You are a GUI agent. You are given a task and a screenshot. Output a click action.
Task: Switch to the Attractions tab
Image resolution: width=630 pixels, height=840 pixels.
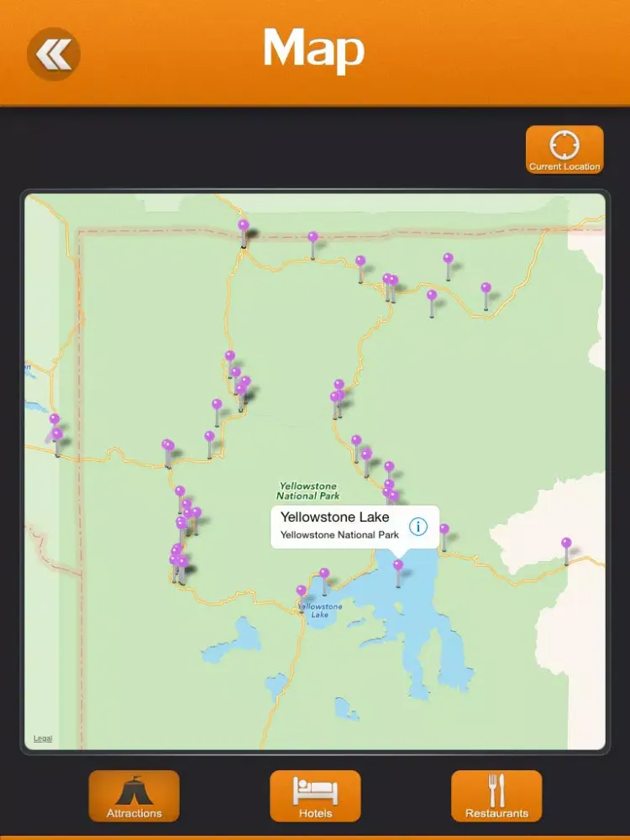click(134, 796)
